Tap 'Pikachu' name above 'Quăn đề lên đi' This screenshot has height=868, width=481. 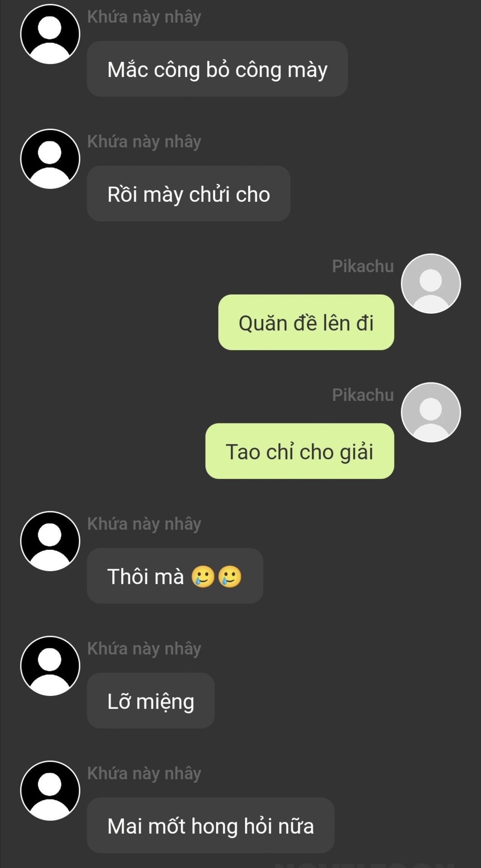pyautogui.click(x=363, y=266)
